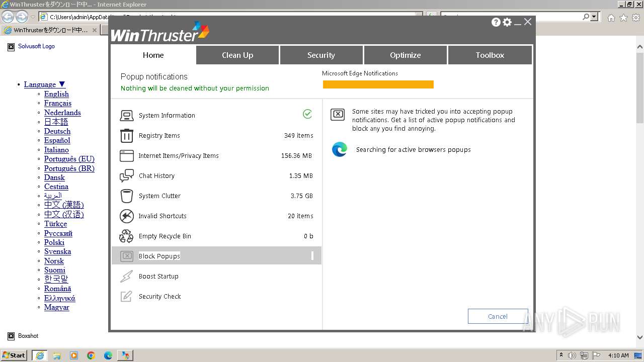Click '3.75 GB' system clutter size

click(302, 196)
